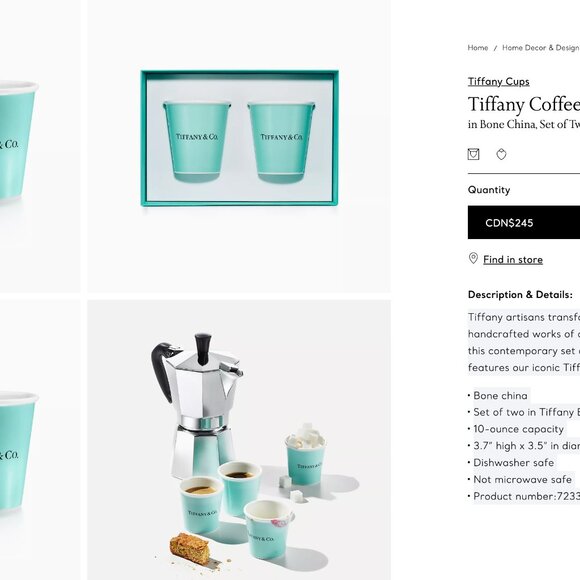Open the moka pot lifestyle photo
The image size is (580, 580).
(239, 440)
